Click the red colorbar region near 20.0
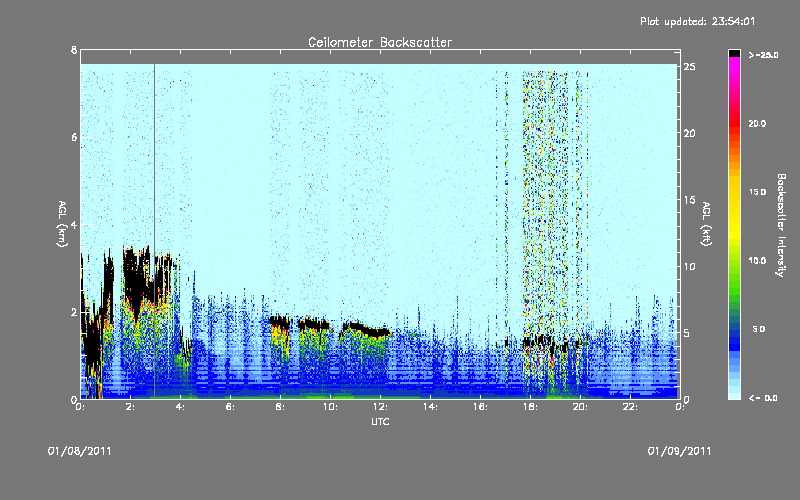Viewport: 800px width, 500px height. coord(734,125)
